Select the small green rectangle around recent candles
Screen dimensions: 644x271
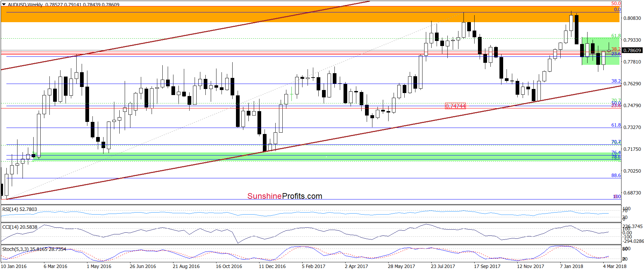pyautogui.click(x=601, y=51)
